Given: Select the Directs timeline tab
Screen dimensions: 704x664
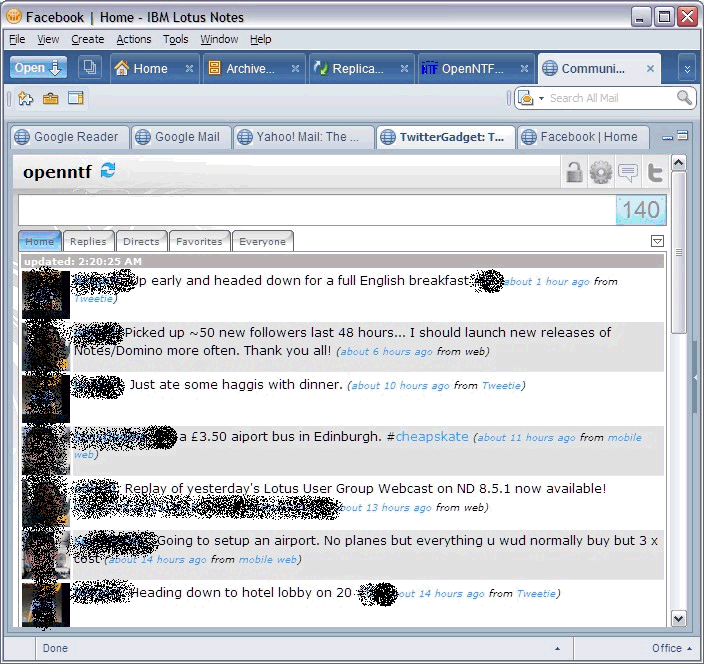Looking at the screenshot, I should [x=141, y=242].
